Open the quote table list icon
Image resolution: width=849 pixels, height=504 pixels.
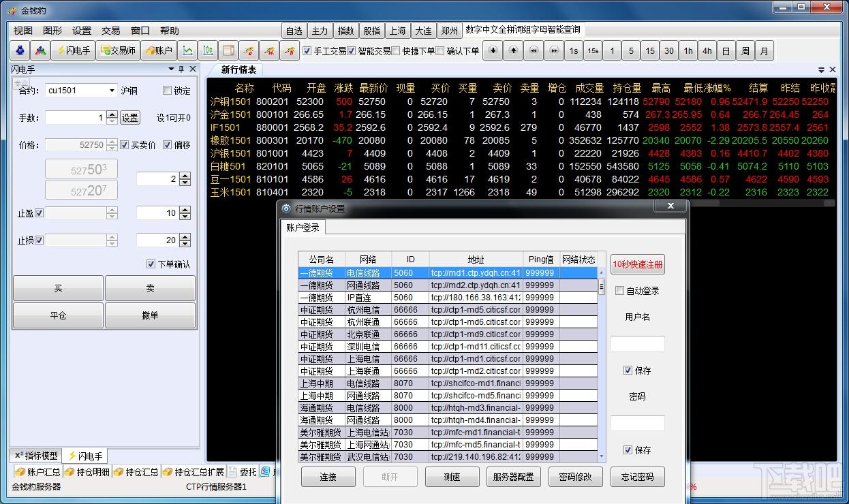coord(228,50)
